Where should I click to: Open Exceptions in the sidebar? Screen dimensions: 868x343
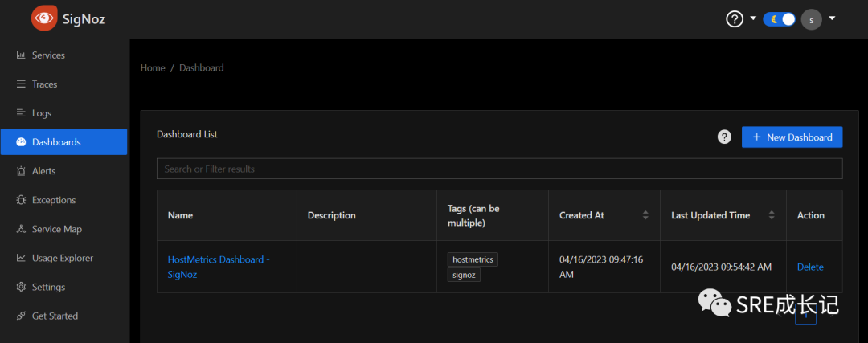[64, 200]
